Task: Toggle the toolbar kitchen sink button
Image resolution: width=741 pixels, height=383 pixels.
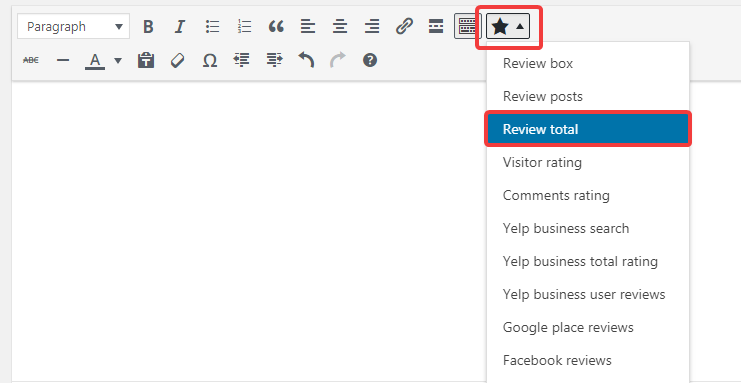Action: [467, 26]
